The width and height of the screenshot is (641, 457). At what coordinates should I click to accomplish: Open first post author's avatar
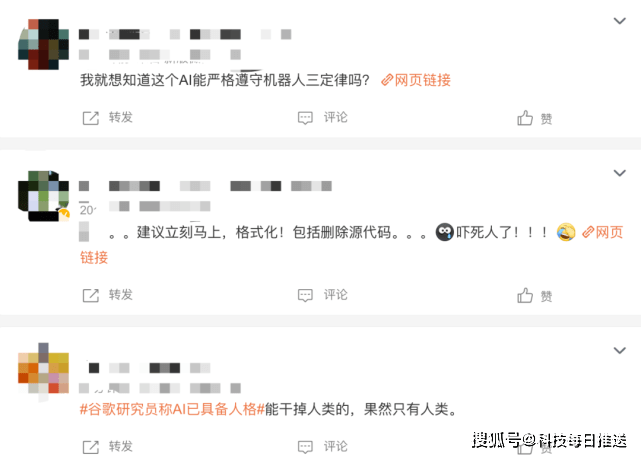(x=43, y=44)
